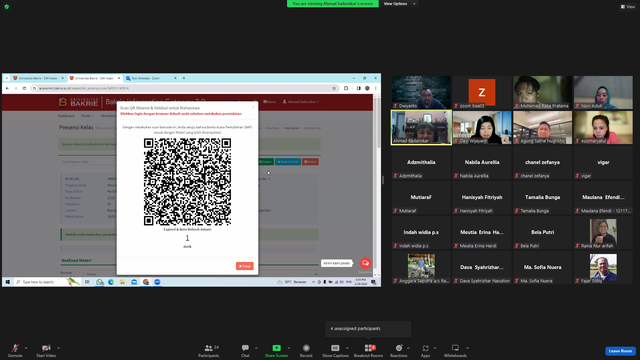Select Dwiyanto video thumbnail

point(421,92)
